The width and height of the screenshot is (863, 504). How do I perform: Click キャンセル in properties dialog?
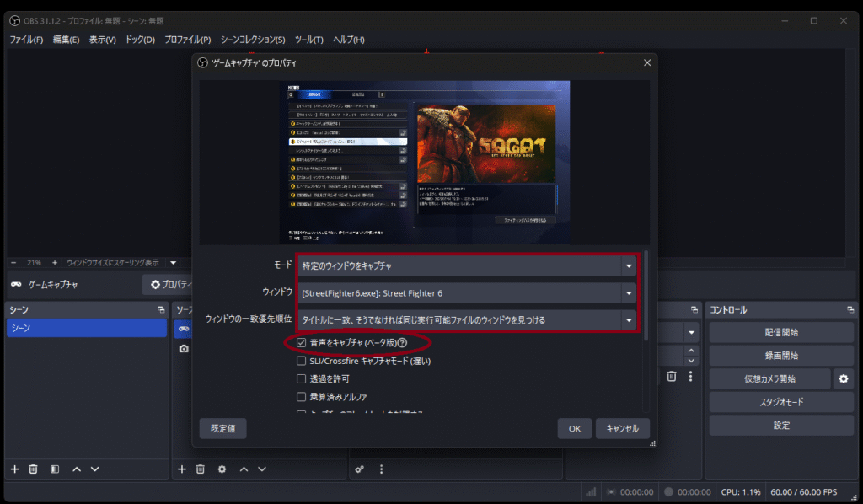(623, 429)
